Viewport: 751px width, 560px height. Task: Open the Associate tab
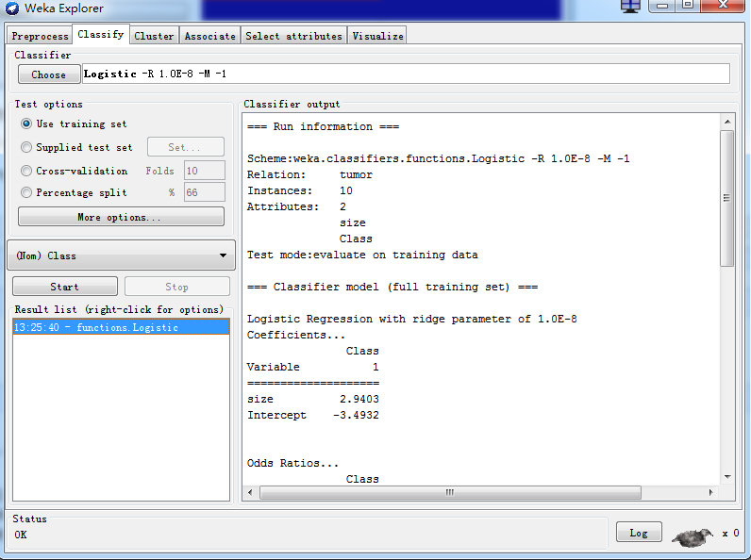click(x=209, y=36)
